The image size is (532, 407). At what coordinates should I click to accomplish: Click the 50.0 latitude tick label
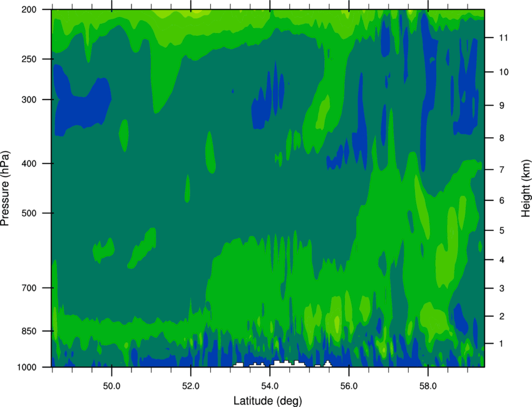tap(111, 386)
